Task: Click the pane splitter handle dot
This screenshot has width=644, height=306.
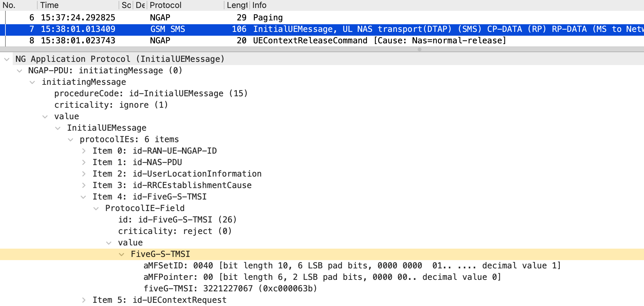Action: click(x=420, y=49)
